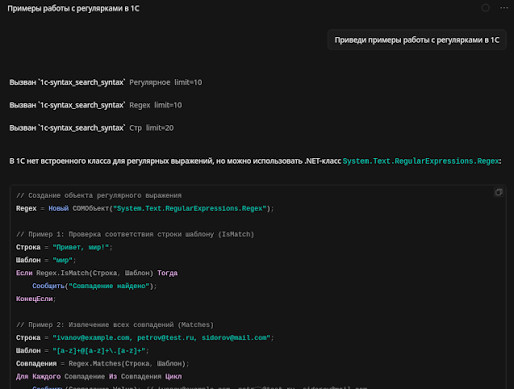Copy the code block with the copy icon
The image size is (514, 389).
(499, 192)
